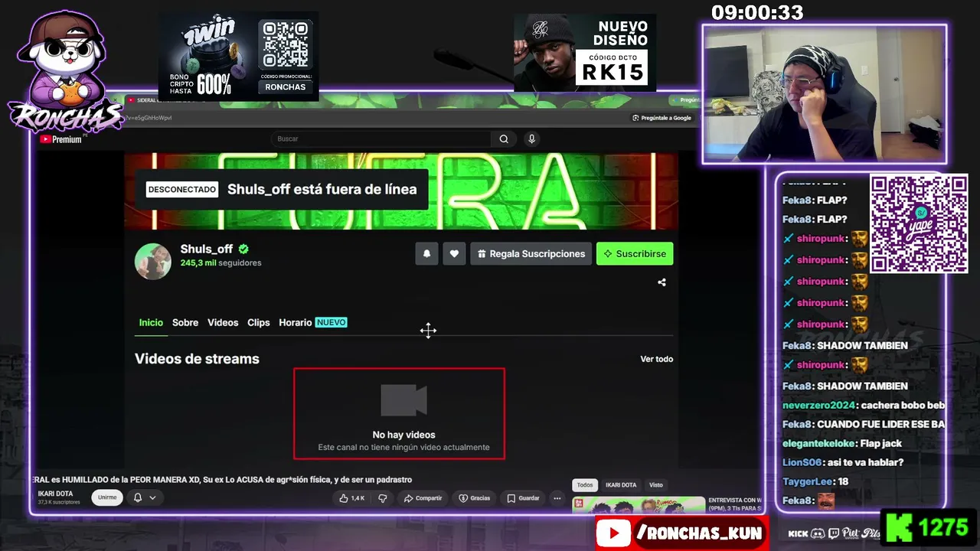The width and height of the screenshot is (980, 551).
Task: Click Pregúntale a Google in the address bar
Action: [x=661, y=118]
